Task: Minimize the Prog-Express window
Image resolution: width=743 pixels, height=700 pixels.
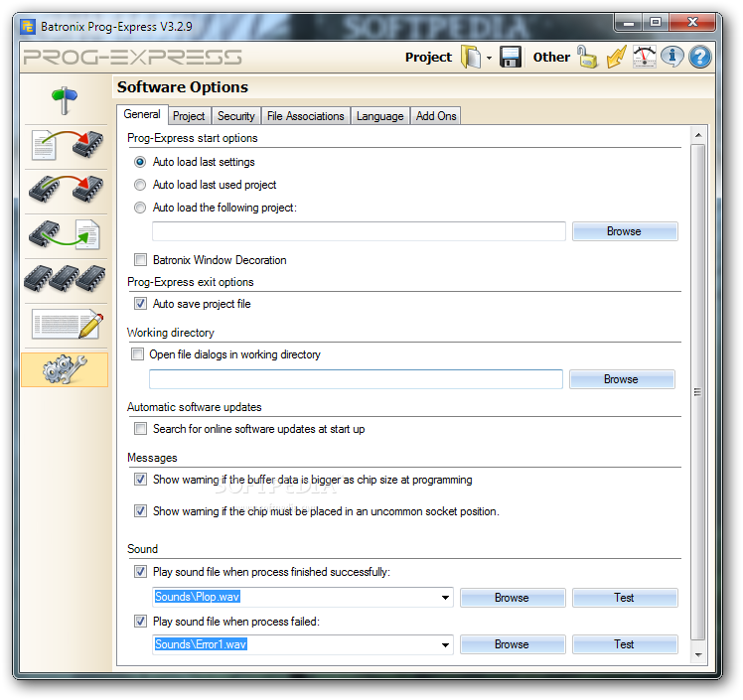Action: 629,22
